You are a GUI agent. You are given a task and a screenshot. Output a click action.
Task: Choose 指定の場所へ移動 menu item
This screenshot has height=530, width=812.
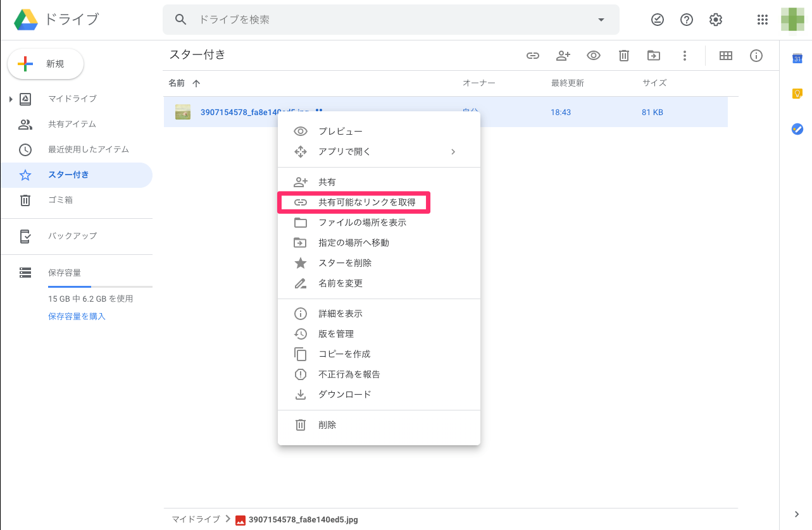(379, 243)
